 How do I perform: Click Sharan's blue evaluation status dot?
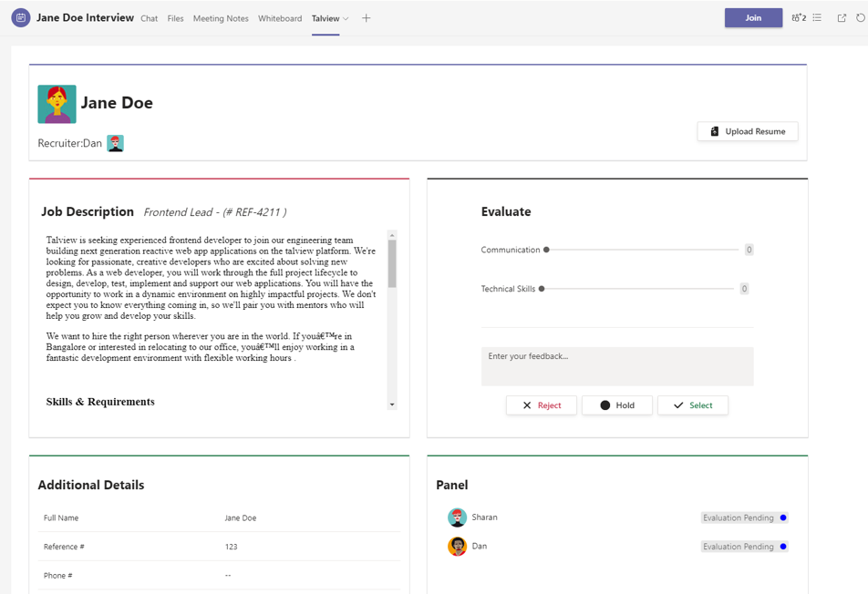click(782, 517)
